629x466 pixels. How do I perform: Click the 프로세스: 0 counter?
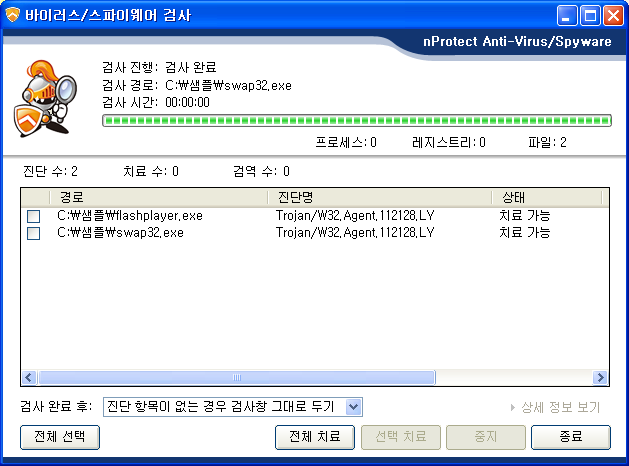[346, 142]
